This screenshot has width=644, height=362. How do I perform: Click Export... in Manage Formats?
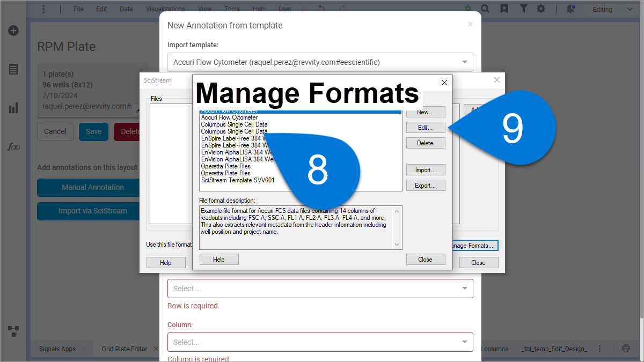(426, 186)
